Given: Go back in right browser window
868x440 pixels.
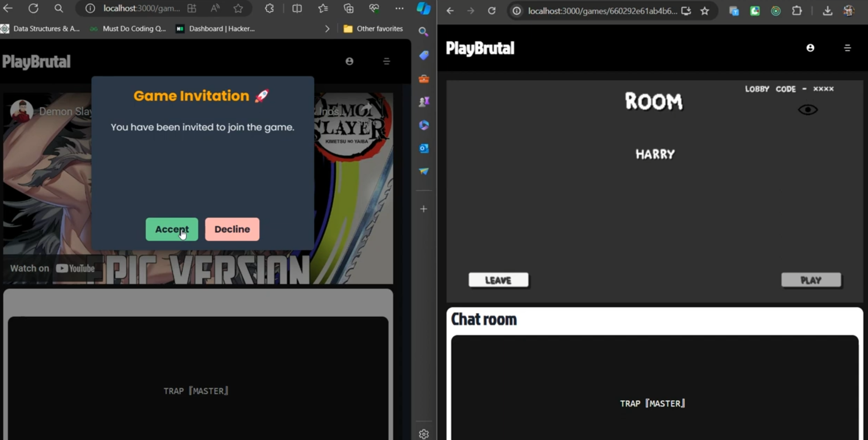Looking at the screenshot, I should click(x=450, y=11).
